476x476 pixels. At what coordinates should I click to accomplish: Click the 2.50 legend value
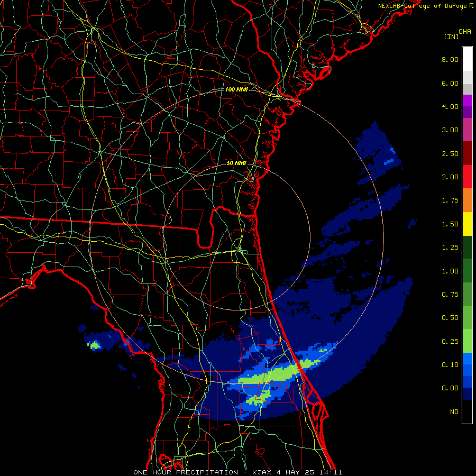(x=450, y=153)
